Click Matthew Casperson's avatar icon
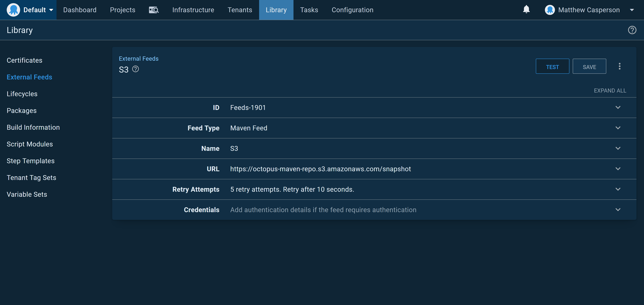Screen dimensions: 644x305 (x=550, y=10)
